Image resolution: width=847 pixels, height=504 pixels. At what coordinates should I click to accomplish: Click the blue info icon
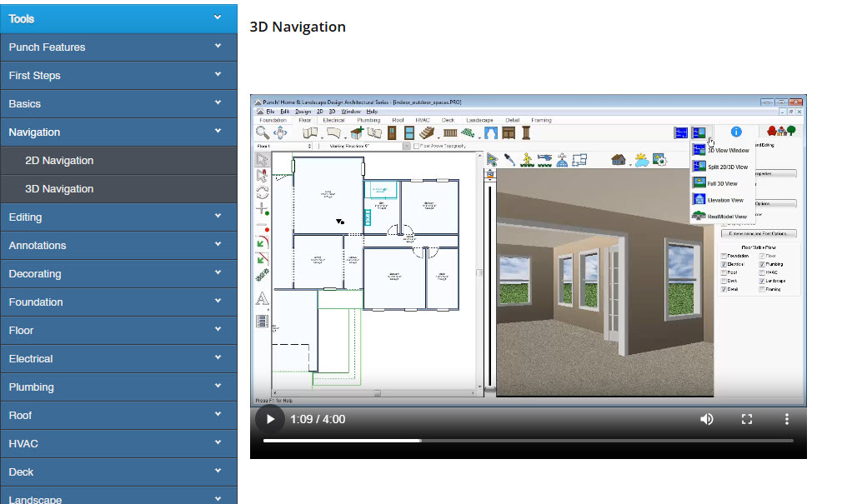[x=736, y=132]
